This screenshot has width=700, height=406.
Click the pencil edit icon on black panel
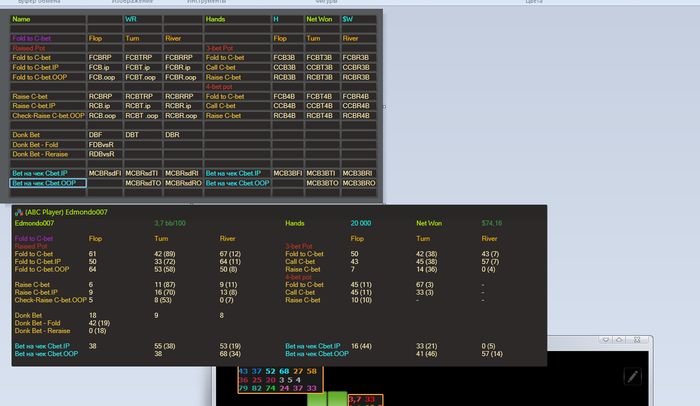point(633,377)
